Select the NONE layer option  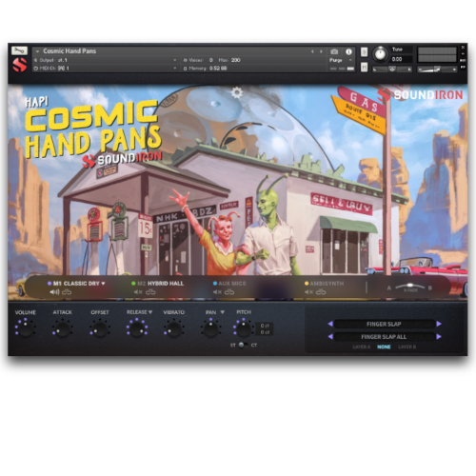(x=384, y=347)
